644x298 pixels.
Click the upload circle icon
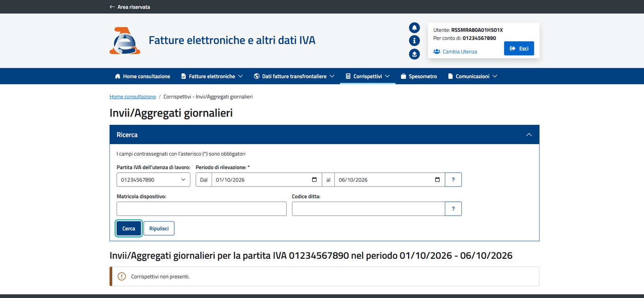(414, 54)
